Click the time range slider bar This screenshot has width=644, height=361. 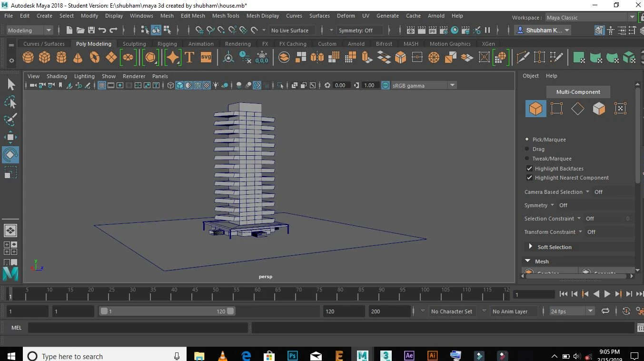pos(167,311)
